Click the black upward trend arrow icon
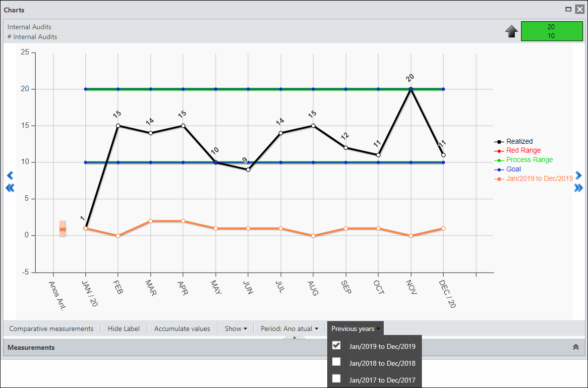Viewport: 588px width, 388px height. tap(512, 32)
